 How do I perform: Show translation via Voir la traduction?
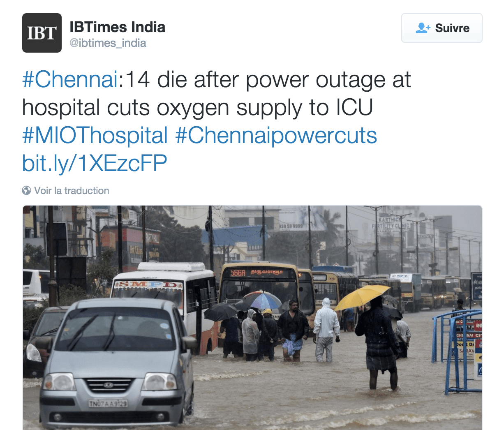(72, 191)
